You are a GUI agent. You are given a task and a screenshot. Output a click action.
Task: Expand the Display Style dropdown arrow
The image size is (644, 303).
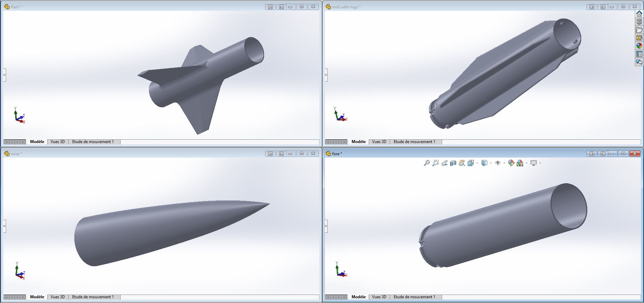(491, 163)
